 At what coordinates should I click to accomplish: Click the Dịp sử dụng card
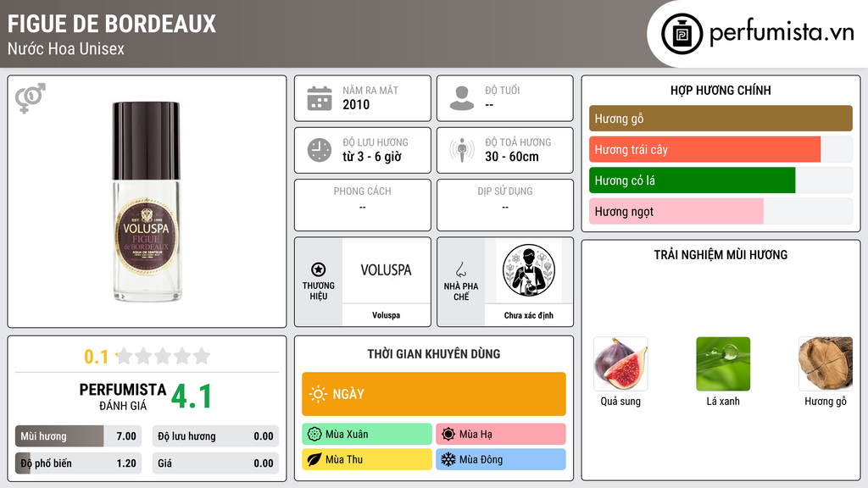505,205
